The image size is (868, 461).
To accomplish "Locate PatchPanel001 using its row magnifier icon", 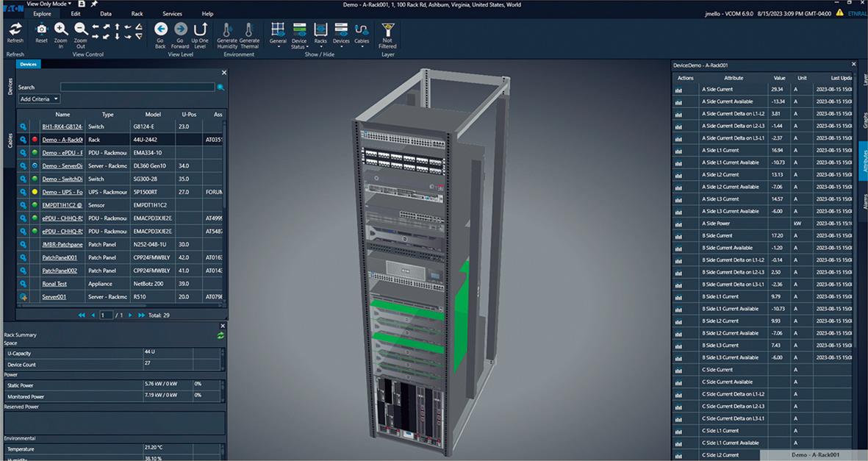I will [24, 257].
